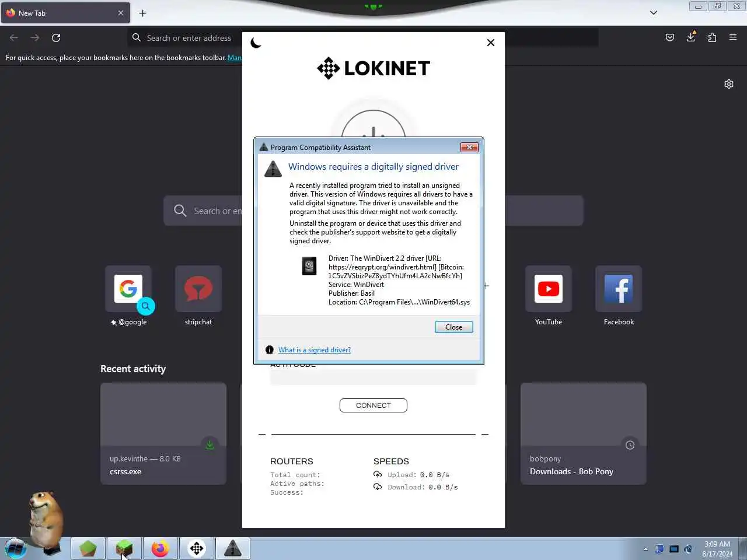Open Manage bookmarks link in toolbar
Image resolution: width=747 pixels, height=560 pixels.
tap(235, 58)
